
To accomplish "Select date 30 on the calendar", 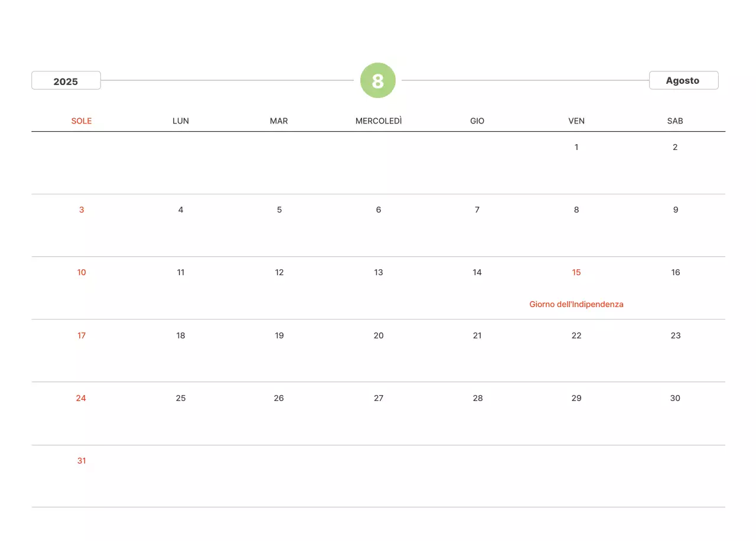I will coord(675,398).
